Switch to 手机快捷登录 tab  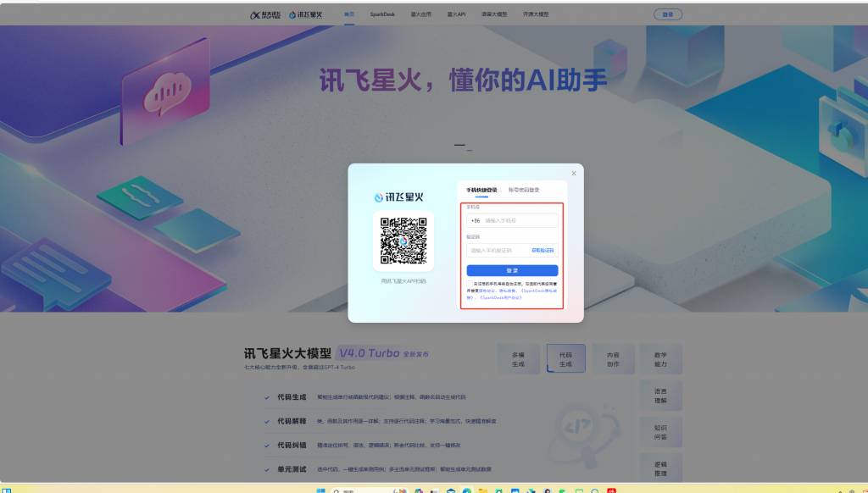point(481,190)
